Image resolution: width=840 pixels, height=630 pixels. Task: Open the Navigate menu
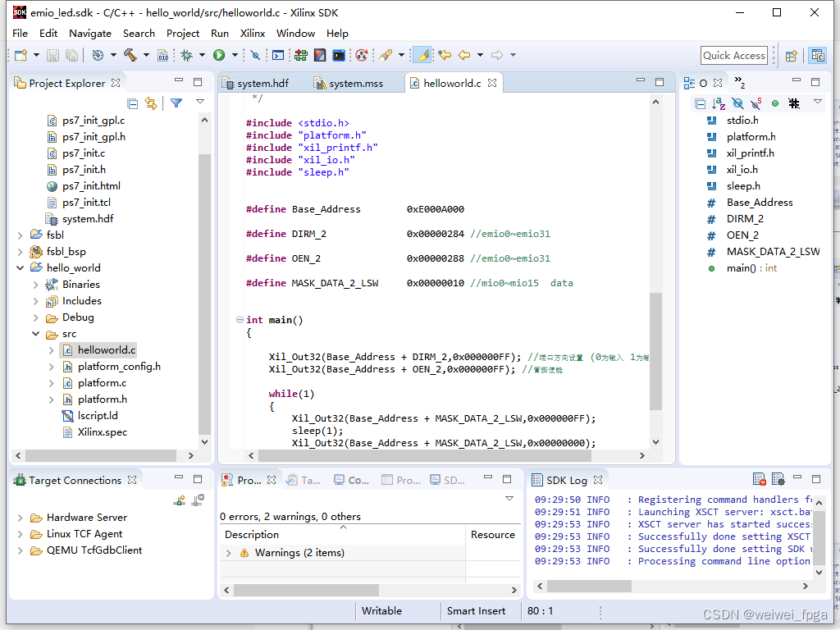pos(90,33)
